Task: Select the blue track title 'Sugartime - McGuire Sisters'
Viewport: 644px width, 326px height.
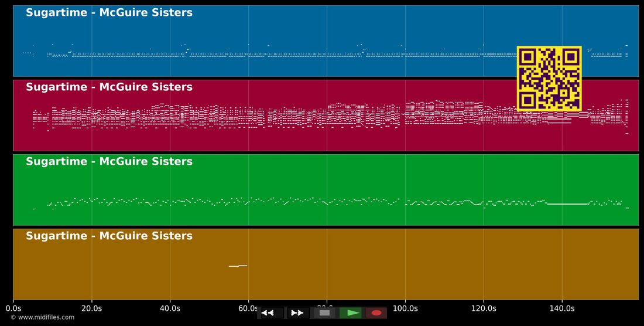Action: pyautogui.click(x=109, y=12)
